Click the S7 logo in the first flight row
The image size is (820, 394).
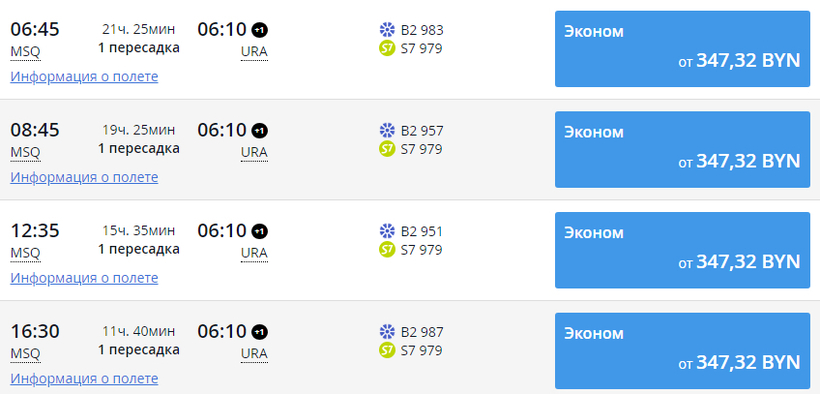(x=387, y=49)
